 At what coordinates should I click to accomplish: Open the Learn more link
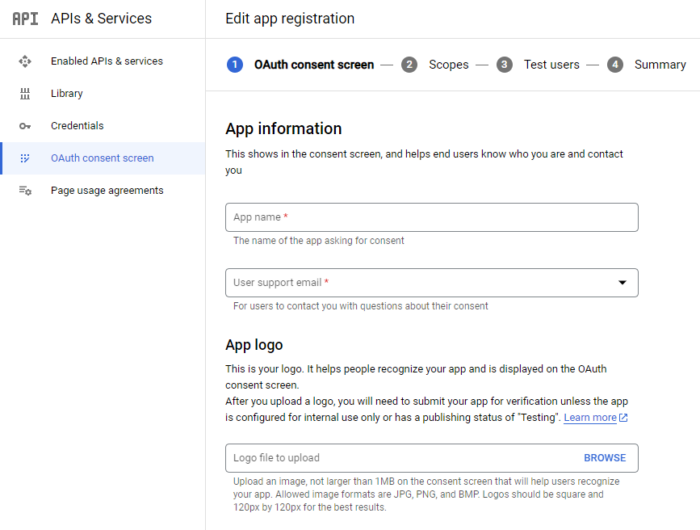point(590,417)
